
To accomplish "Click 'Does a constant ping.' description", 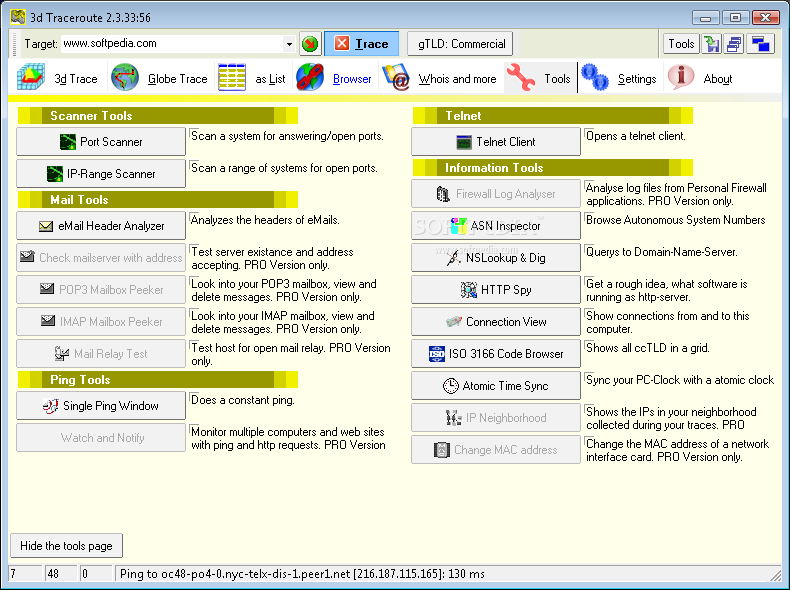I will (x=242, y=400).
